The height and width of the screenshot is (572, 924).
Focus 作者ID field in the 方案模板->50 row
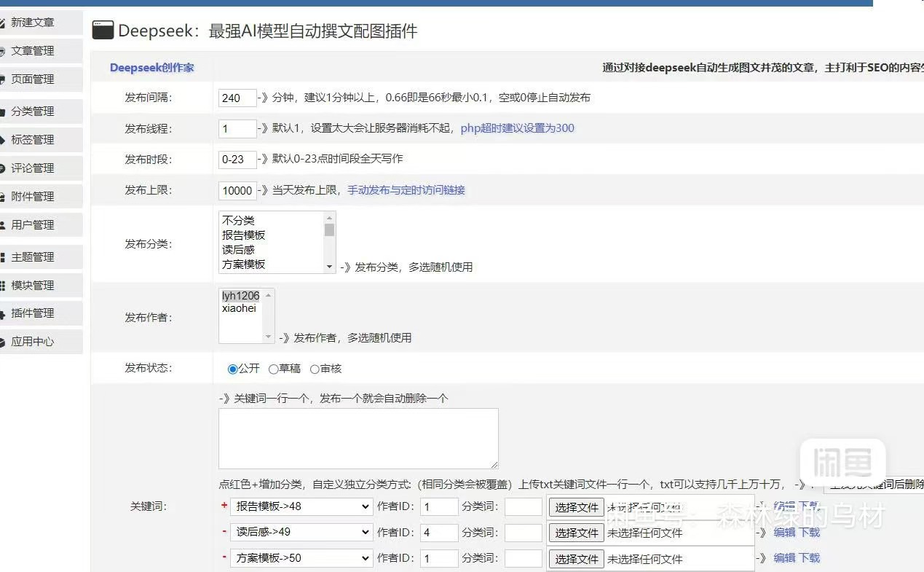click(440, 558)
